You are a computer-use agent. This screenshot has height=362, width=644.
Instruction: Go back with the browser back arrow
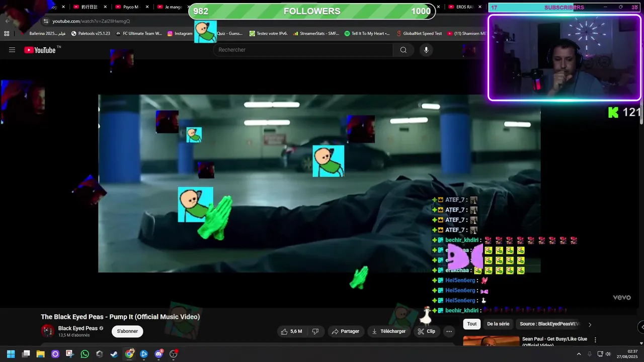click(x=7, y=21)
